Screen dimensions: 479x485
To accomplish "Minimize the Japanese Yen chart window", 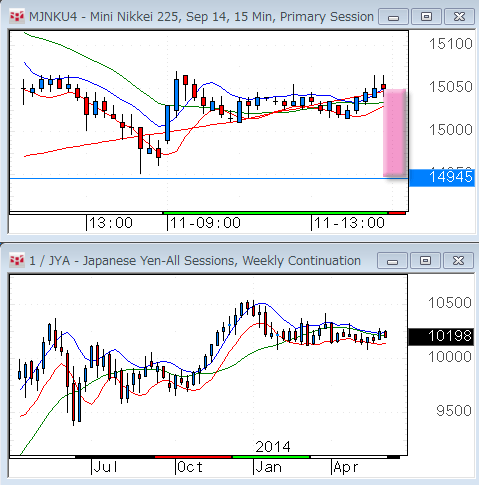I will [x=392, y=260].
